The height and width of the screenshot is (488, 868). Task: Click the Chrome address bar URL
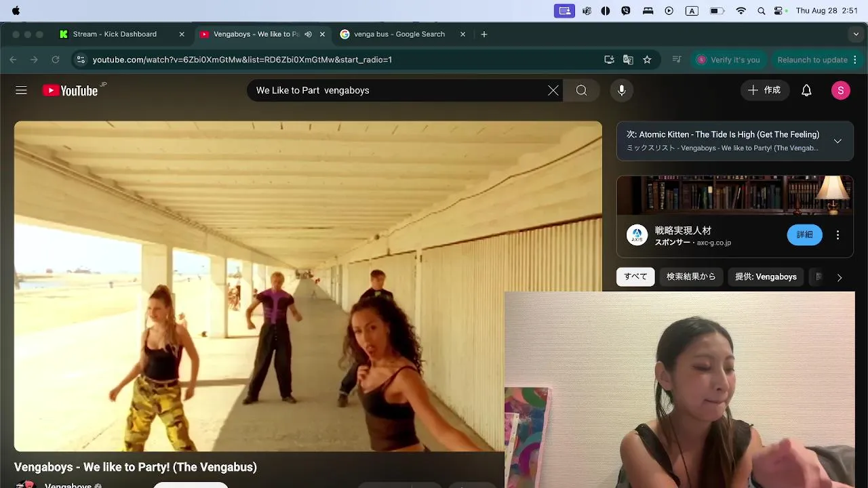pos(242,60)
